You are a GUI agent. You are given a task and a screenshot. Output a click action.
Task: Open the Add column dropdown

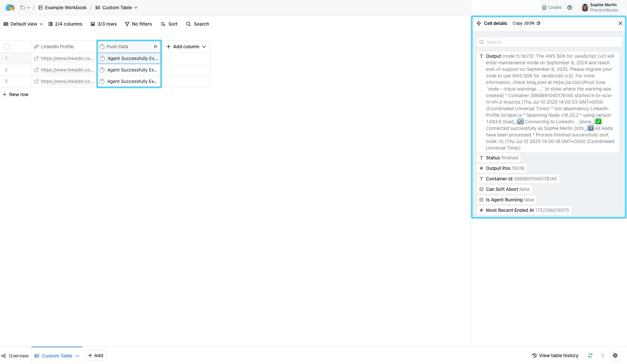pyautogui.click(x=186, y=47)
